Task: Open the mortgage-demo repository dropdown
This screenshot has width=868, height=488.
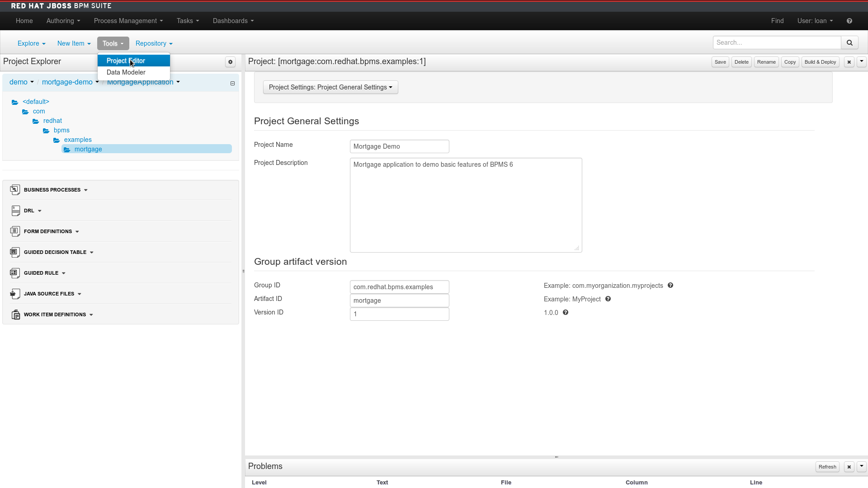Action: [70, 82]
